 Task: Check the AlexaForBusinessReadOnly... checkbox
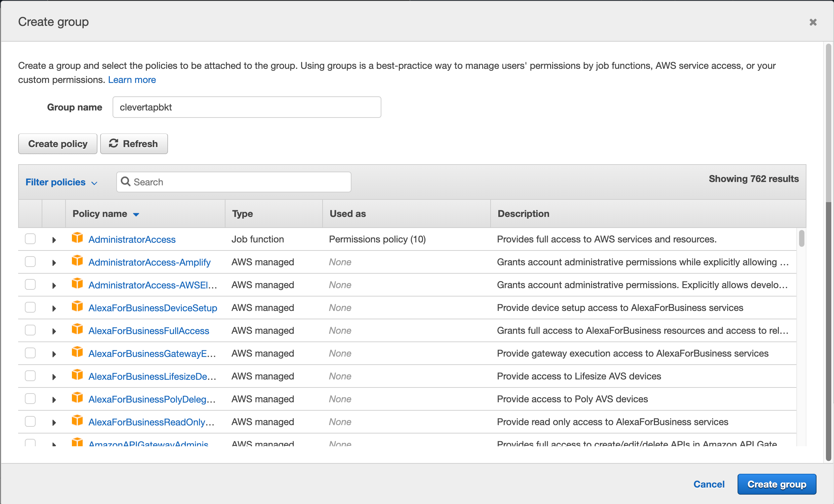[30, 421]
